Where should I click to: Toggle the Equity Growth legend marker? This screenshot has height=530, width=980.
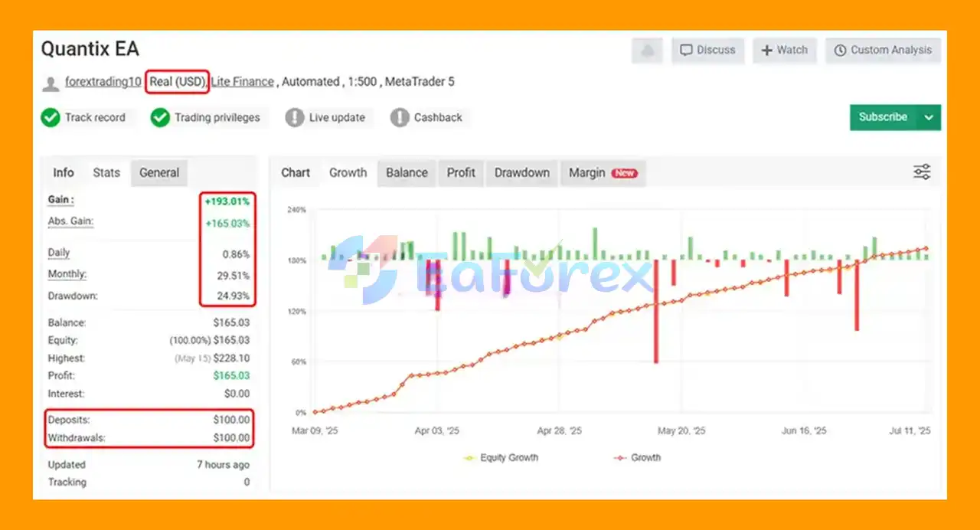click(469, 458)
